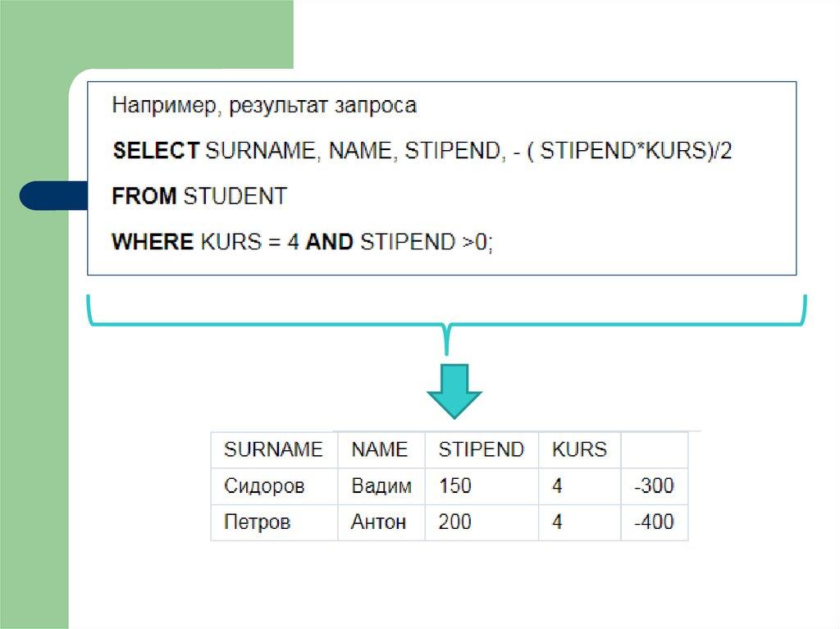Click the STIPEND column header in table
The image size is (840, 629).
pos(481,449)
